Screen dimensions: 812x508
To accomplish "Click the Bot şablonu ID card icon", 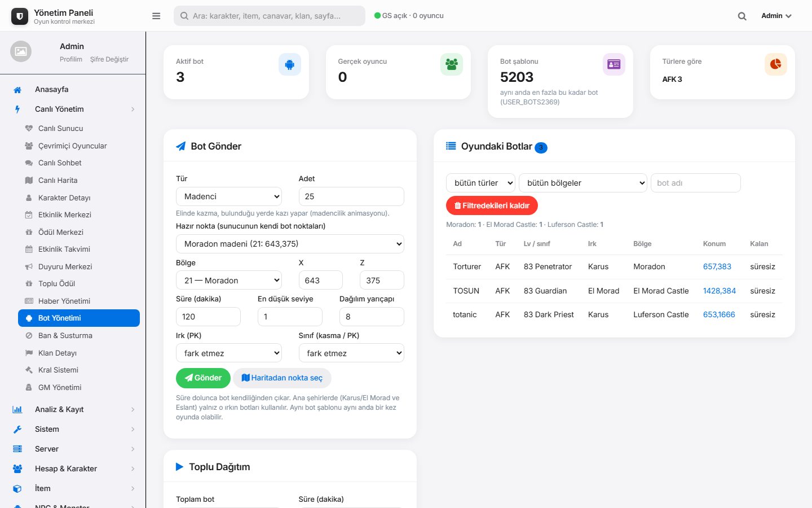I will point(614,64).
